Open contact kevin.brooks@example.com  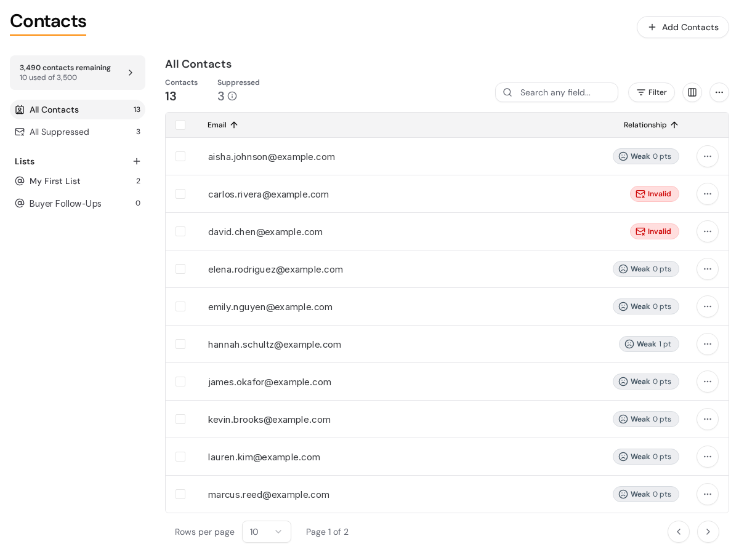(269, 419)
